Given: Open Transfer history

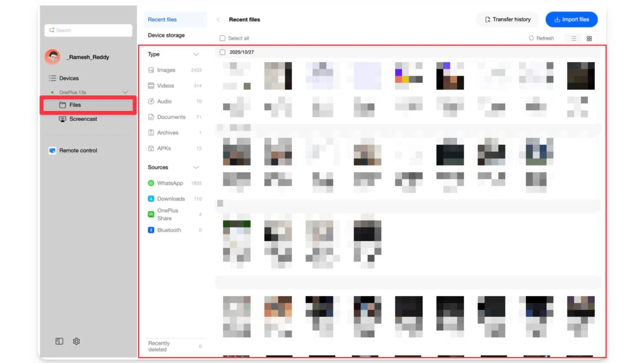Looking at the screenshot, I should tap(508, 19).
